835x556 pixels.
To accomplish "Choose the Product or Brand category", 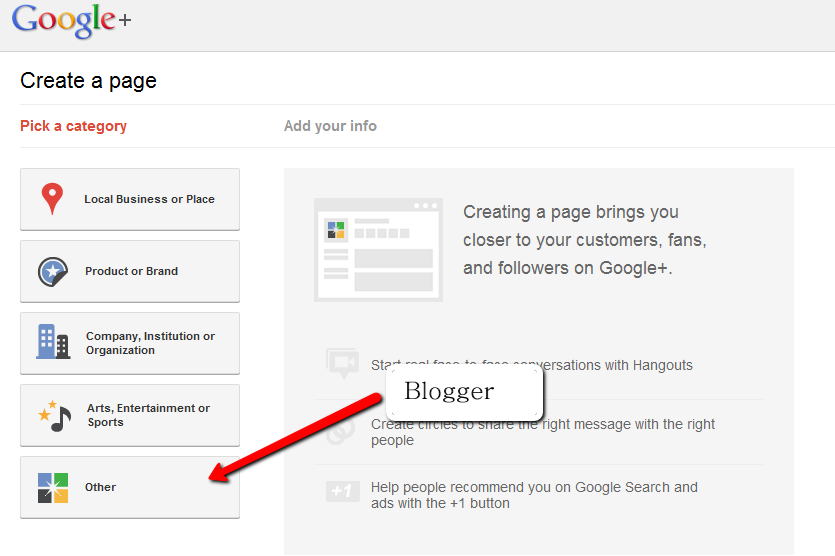I will [x=130, y=271].
